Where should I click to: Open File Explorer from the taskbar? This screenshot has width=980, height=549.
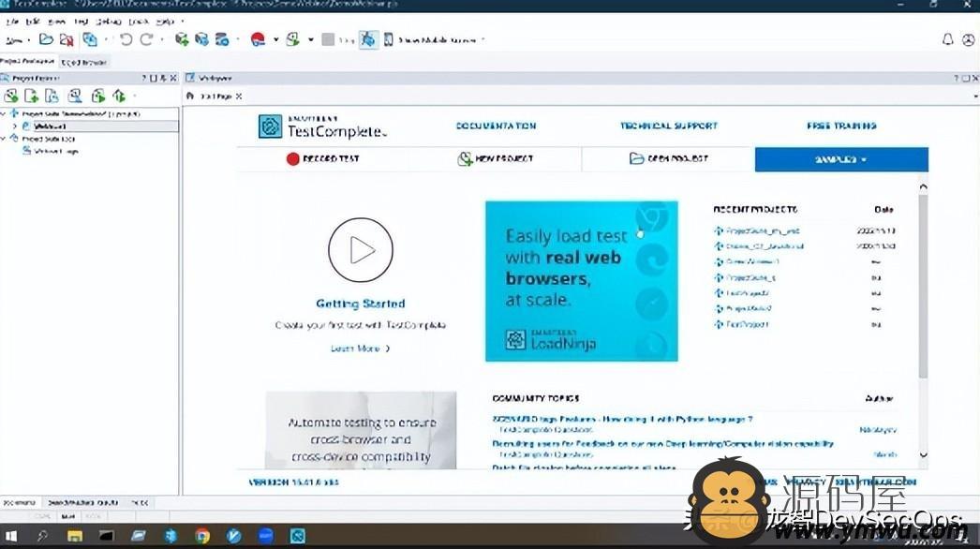(x=74, y=536)
